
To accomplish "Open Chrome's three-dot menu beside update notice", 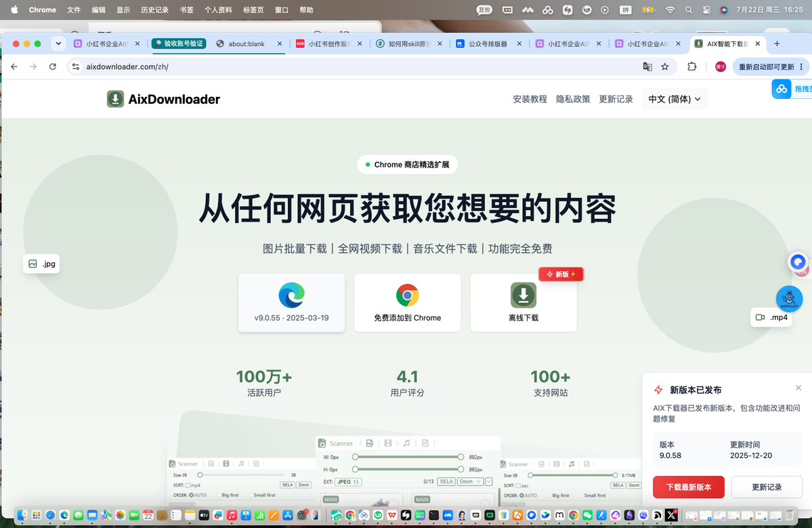I will click(x=802, y=66).
